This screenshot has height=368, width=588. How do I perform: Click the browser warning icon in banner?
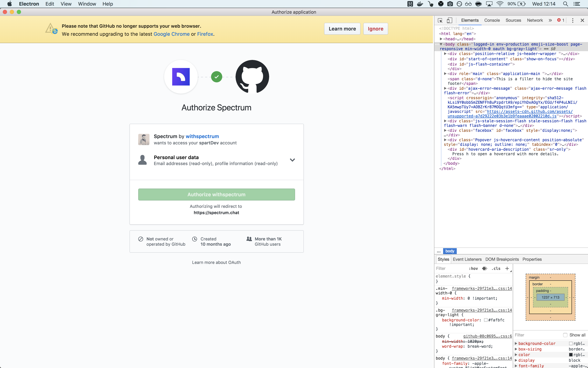(51, 29)
